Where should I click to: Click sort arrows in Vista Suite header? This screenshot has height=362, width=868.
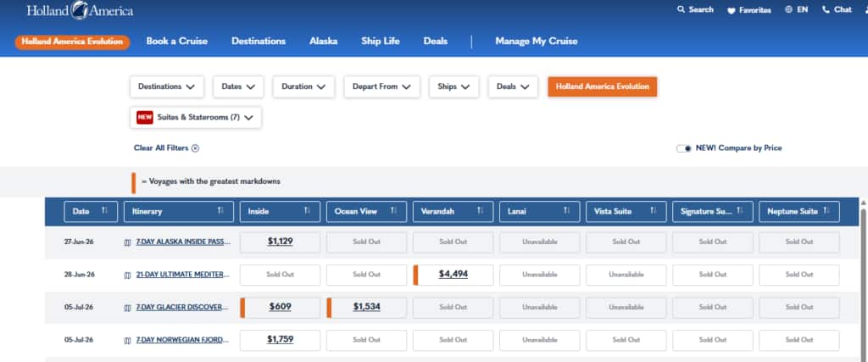pyautogui.click(x=654, y=211)
